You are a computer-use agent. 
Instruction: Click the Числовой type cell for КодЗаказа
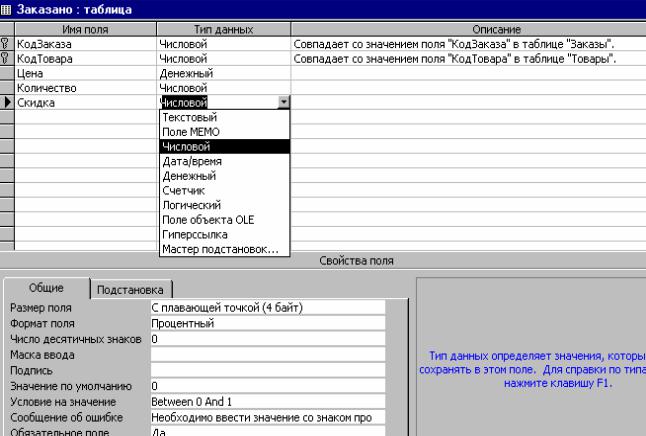click(224, 44)
